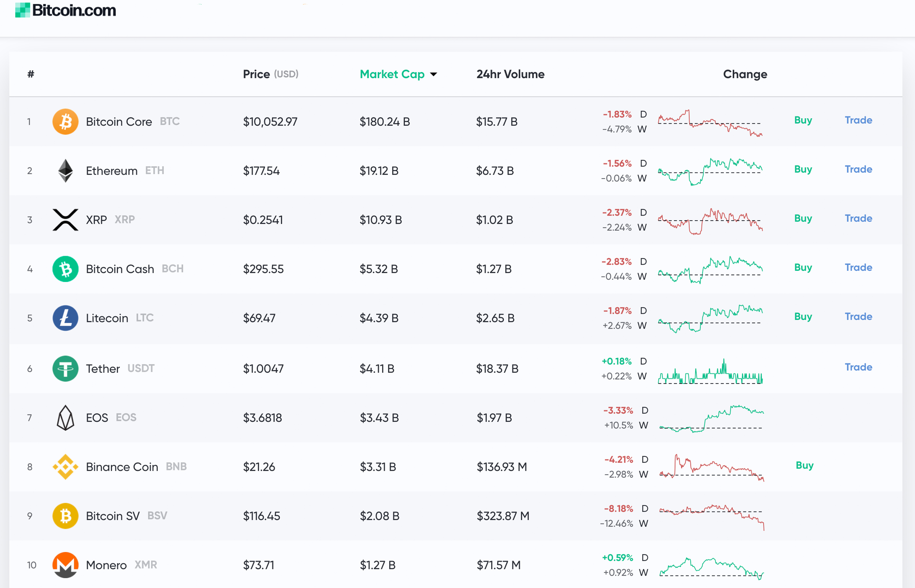Buy Bitcoin Cash
This screenshot has width=915, height=588.
pos(803,267)
